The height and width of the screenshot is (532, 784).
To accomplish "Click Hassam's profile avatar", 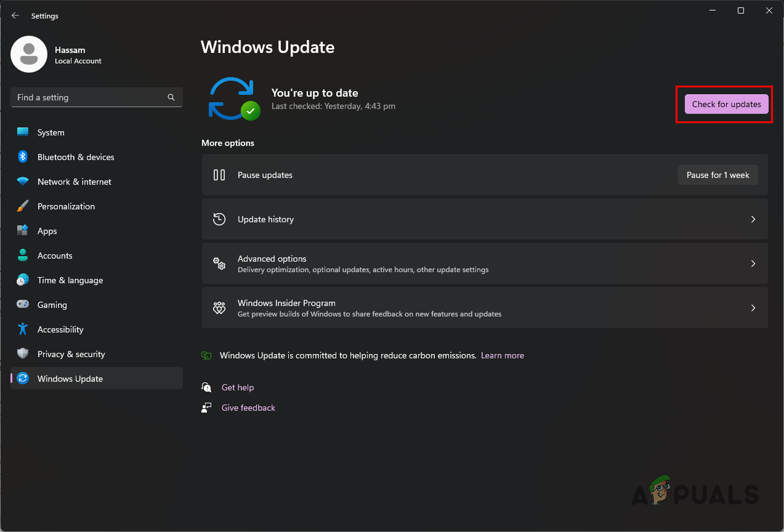I will (30, 54).
